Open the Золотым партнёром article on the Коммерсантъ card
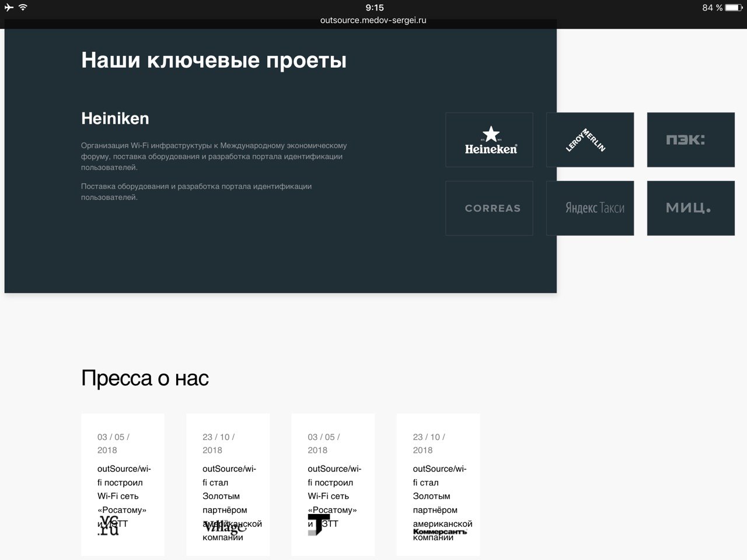Image resolution: width=747 pixels, height=560 pixels. pos(442,503)
